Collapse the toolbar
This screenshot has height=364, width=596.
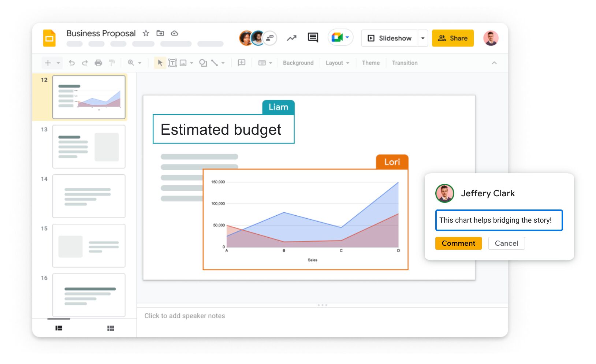coord(495,63)
